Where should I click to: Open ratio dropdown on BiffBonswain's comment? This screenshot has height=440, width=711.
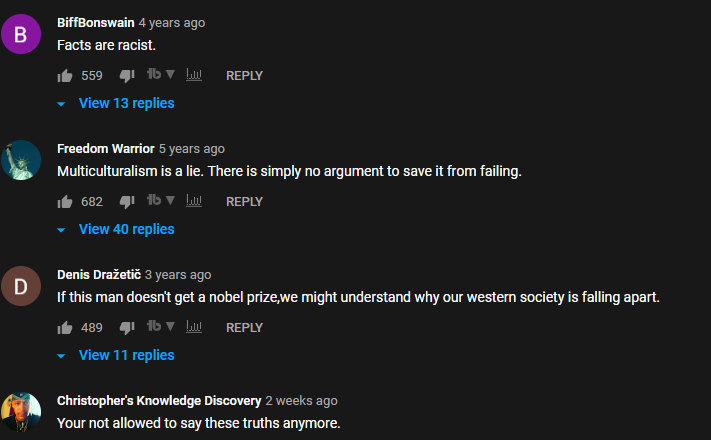[x=161, y=74]
